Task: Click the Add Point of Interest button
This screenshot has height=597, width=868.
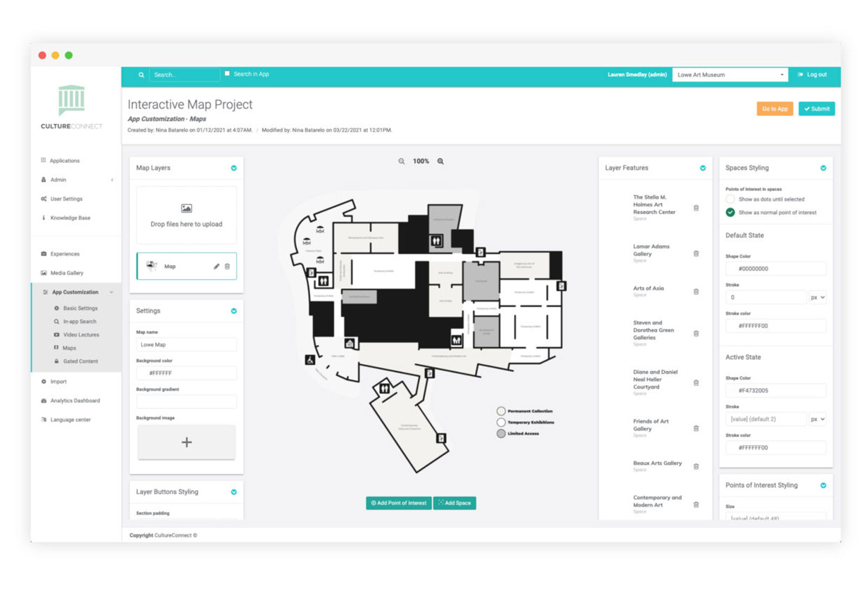Action: click(x=399, y=503)
